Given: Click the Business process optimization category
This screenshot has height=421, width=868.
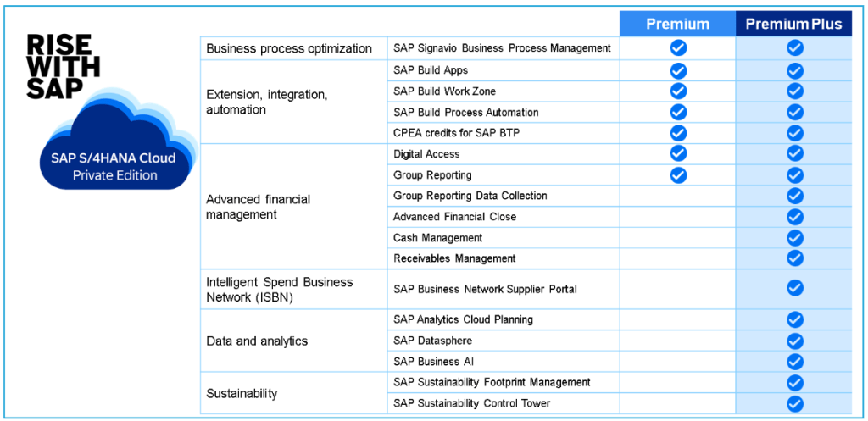Looking at the screenshot, I should (289, 48).
